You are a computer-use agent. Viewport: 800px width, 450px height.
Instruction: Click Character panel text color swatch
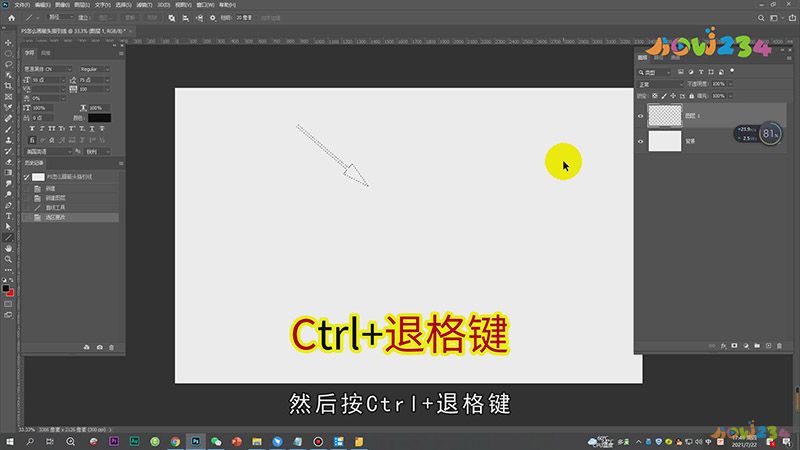coord(99,118)
